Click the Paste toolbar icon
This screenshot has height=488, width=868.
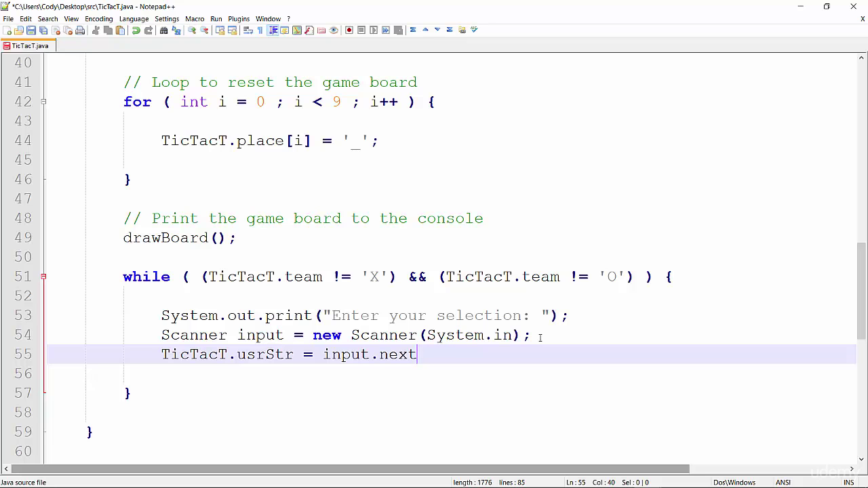click(120, 30)
